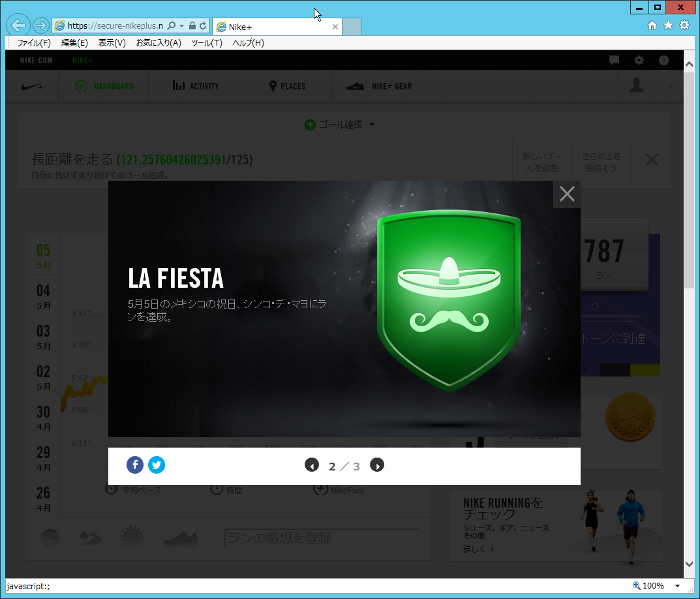
Task: Expand the ゴール達成 dropdown
Action: pos(340,125)
